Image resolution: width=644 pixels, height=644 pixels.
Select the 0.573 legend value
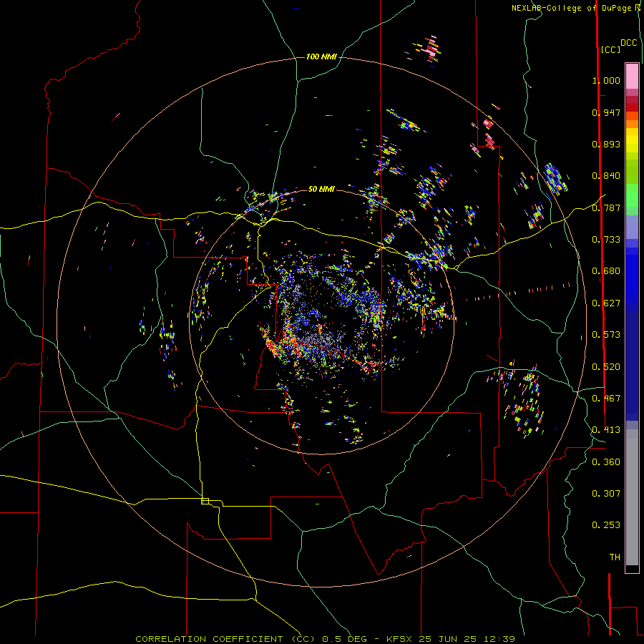coord(606,335)
